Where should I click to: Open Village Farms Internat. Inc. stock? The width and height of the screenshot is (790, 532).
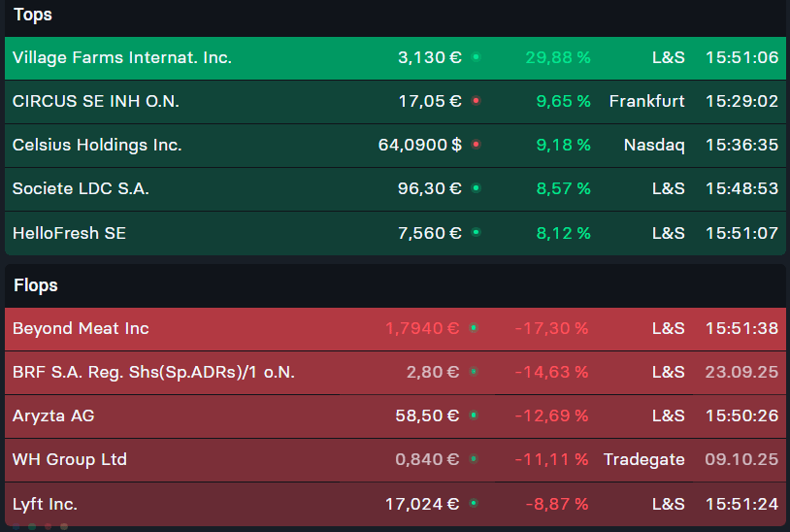(122, 57)
